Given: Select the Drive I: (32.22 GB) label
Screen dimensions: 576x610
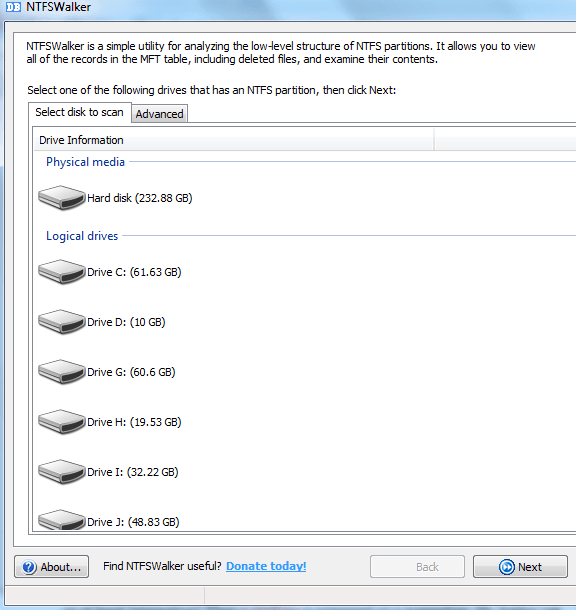Looking at the screenshot, I should click(x=133, y=472).
